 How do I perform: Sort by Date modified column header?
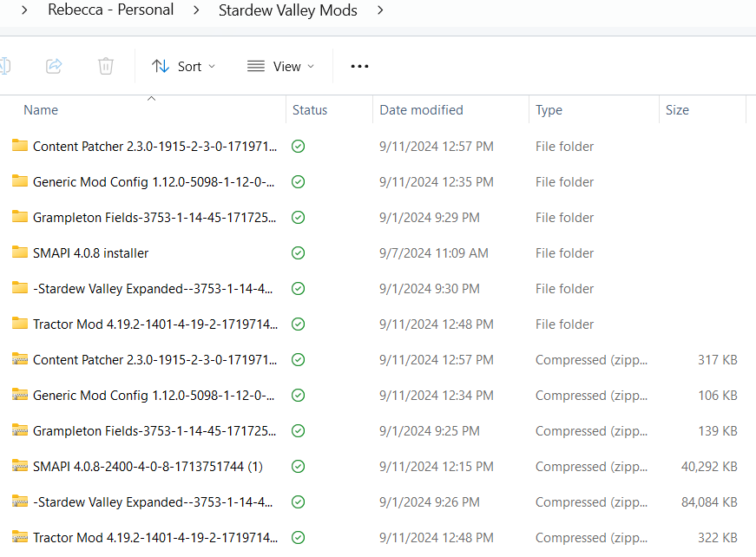point(421,110)
